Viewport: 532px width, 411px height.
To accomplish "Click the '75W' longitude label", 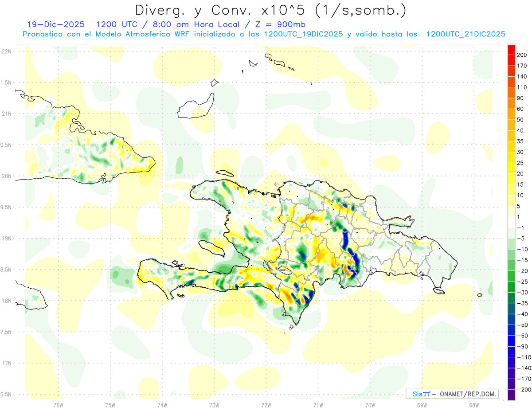I will coord(110,405).
